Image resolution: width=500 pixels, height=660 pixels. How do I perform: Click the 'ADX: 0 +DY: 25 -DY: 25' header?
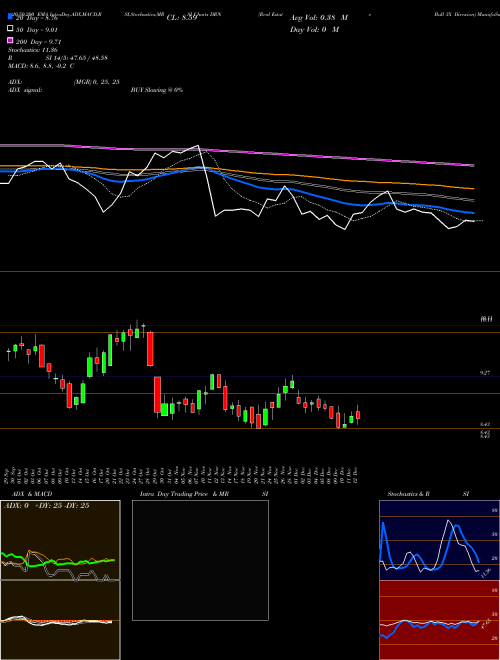[x=46, y=506]
